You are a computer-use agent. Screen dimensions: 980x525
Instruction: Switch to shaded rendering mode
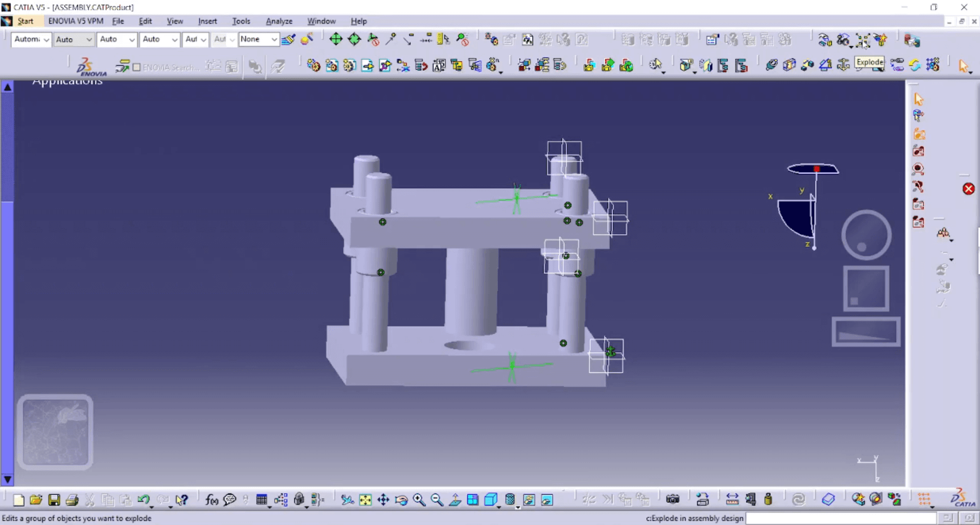coord(491,499)
